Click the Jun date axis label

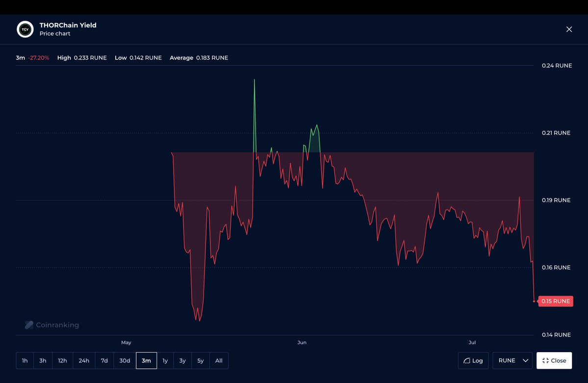pos(302,342)
